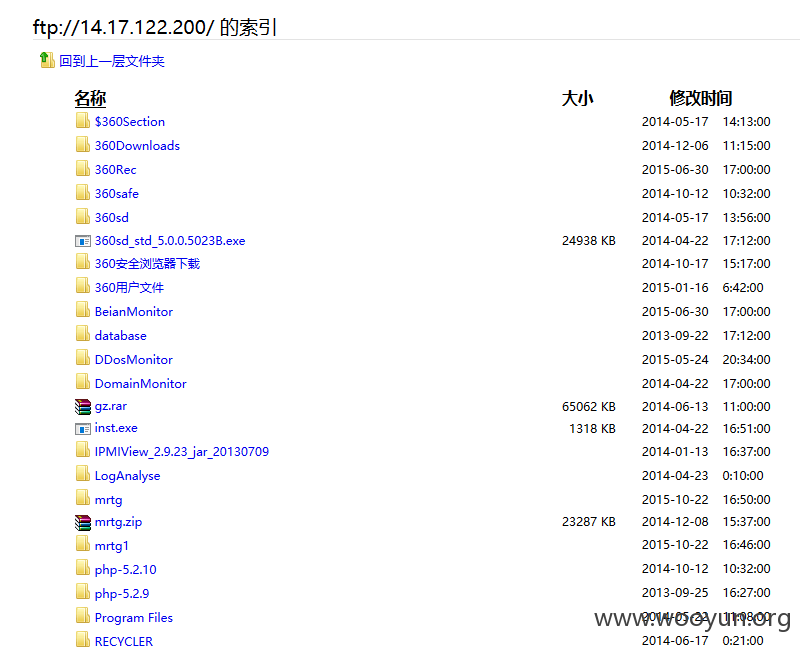The width and height of the screenshot is (800, 647).
Task: Open the 360安全浏览器下载 folder link
Action: 147,264
